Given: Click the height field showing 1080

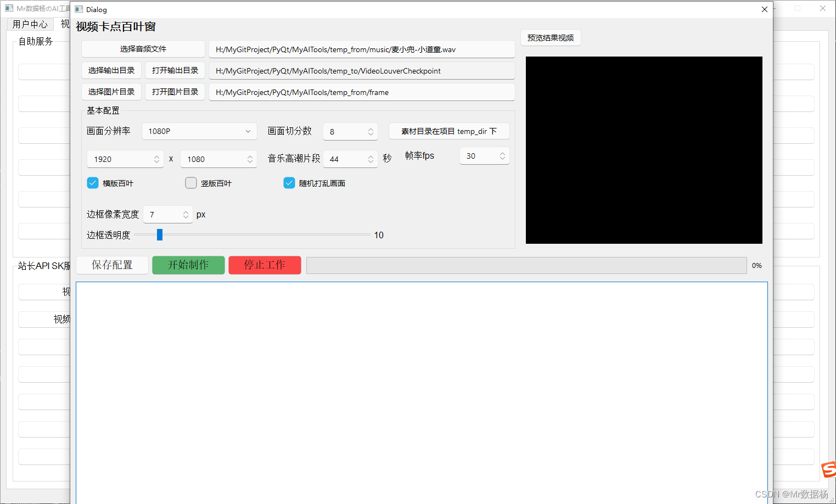Looking at the screenshot, I should pos(218,159).
